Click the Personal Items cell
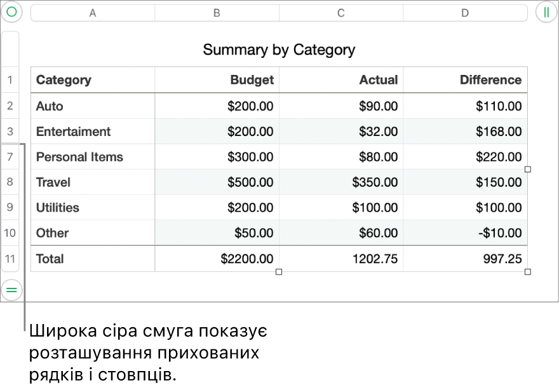Image resolution: width=559 pixels, height=392 pixels. coord(80,157)
